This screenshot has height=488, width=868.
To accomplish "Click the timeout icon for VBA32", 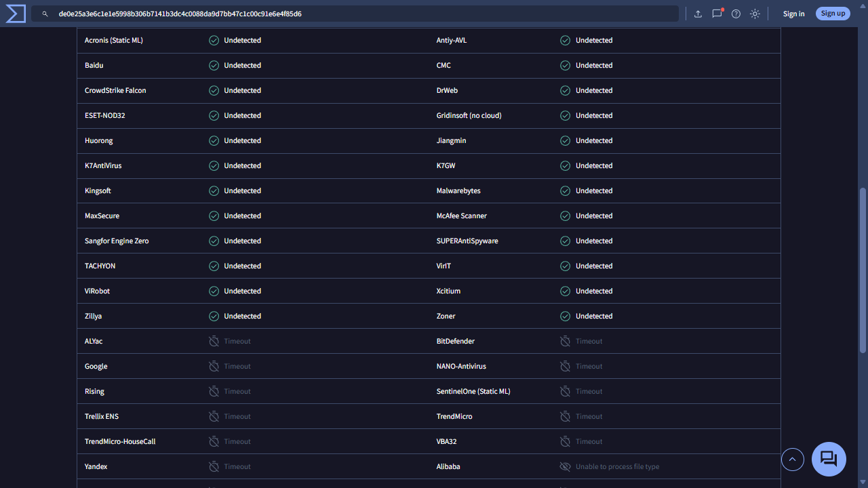I will [x=565, y=442].
